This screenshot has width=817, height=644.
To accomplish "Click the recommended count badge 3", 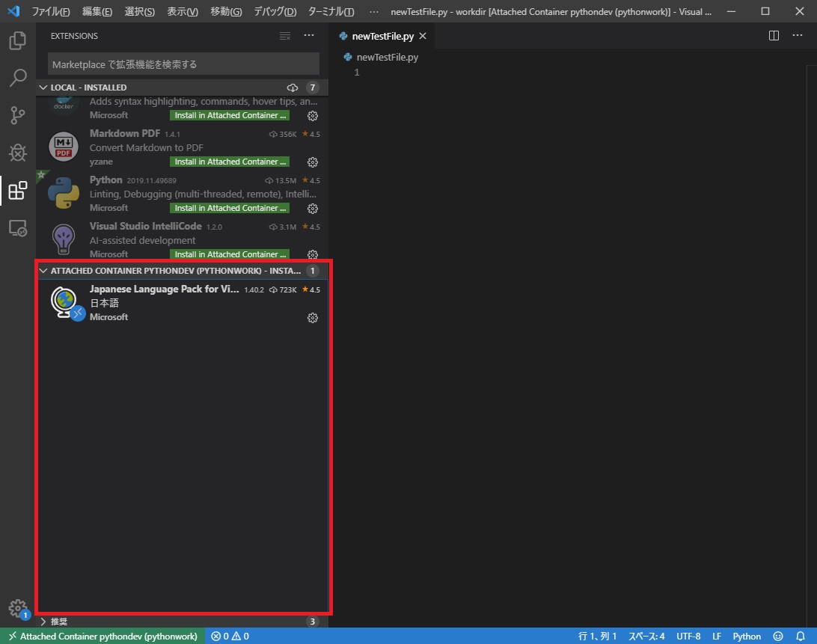I will [x=312, y=622].
